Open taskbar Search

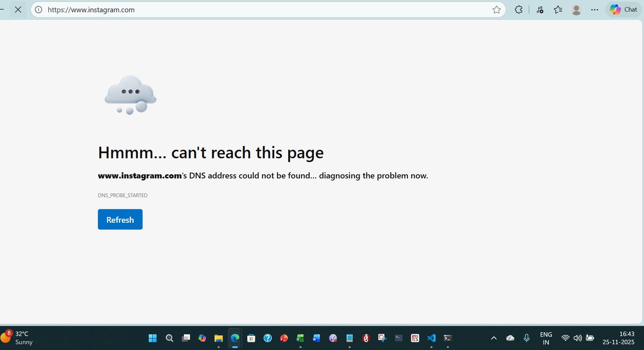click(169, 338)
